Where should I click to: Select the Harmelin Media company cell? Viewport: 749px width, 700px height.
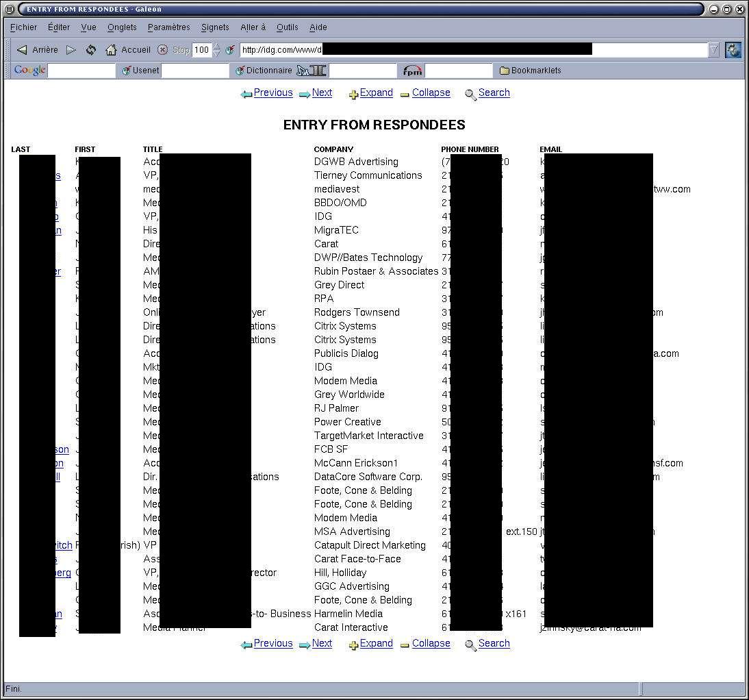click(x=348, y=614)
